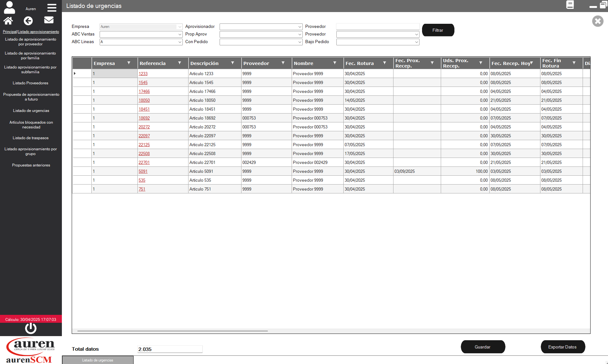Click the horizontal scrollbar of the grid
The image size is (608, 364).
click(x=173, y=331)
